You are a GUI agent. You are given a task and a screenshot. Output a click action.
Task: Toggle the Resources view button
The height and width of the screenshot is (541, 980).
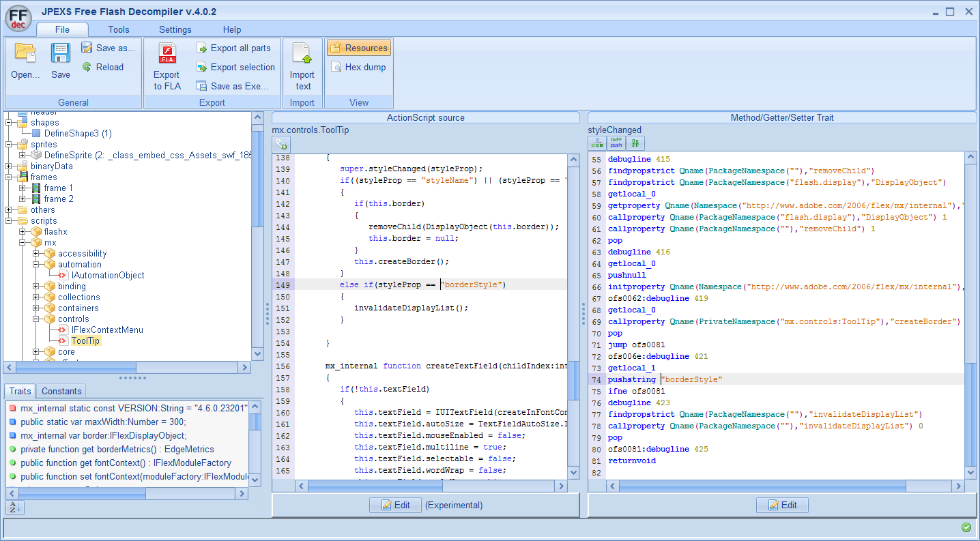pos(359,48)
